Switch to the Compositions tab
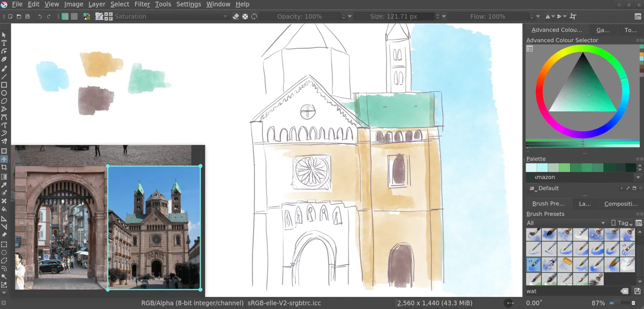 (620, 204)
